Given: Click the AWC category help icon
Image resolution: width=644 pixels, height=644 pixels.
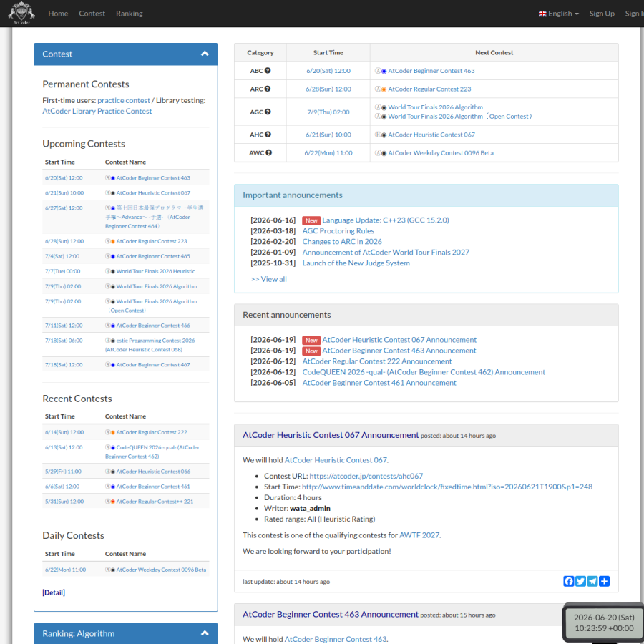Looking at the screenshot, I should pyautogui.click(x=268, y=153).
